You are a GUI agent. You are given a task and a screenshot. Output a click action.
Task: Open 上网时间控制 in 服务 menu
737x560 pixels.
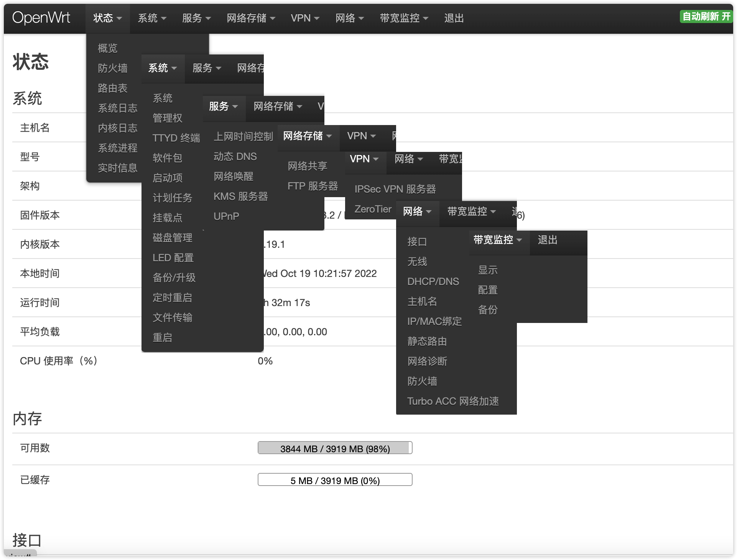coord(243,136)
